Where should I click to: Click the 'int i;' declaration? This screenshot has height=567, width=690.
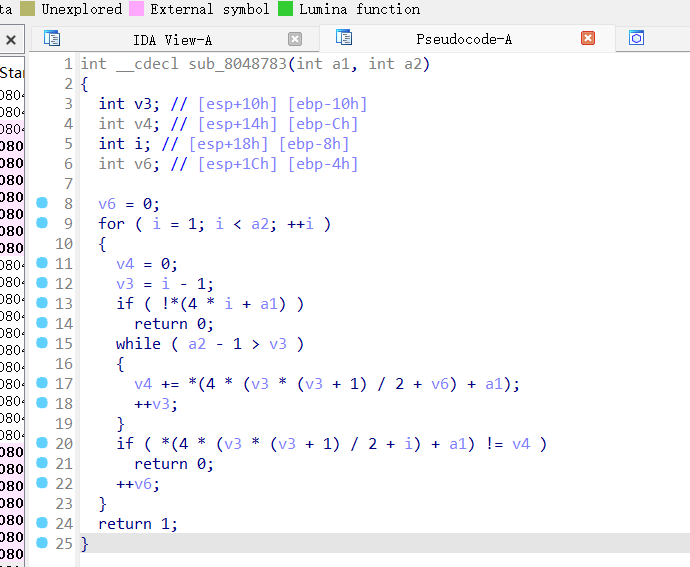(125, 144)
